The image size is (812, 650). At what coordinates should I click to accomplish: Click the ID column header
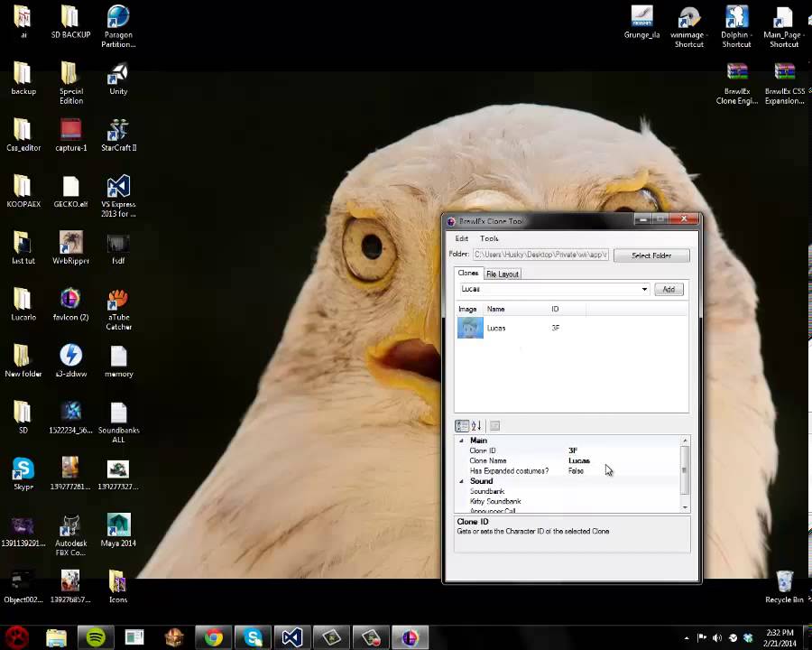click(x=567, y=309)
